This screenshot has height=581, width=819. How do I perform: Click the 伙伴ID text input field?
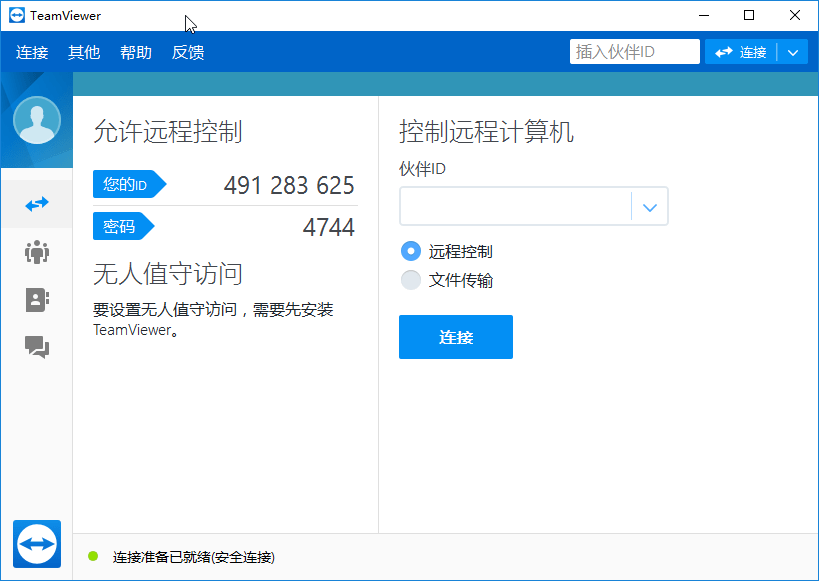point(515,207)
